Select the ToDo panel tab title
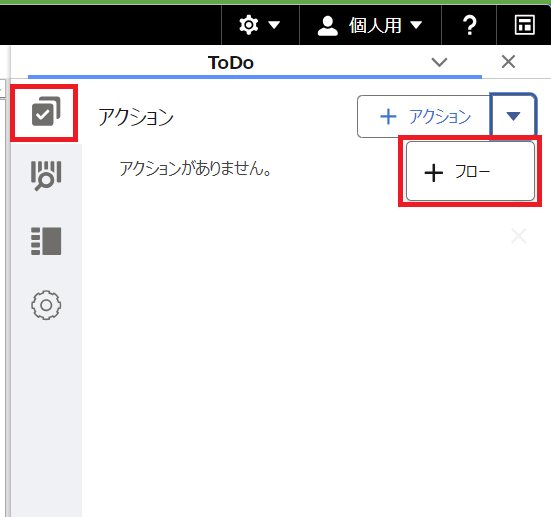 coord(231,63)
